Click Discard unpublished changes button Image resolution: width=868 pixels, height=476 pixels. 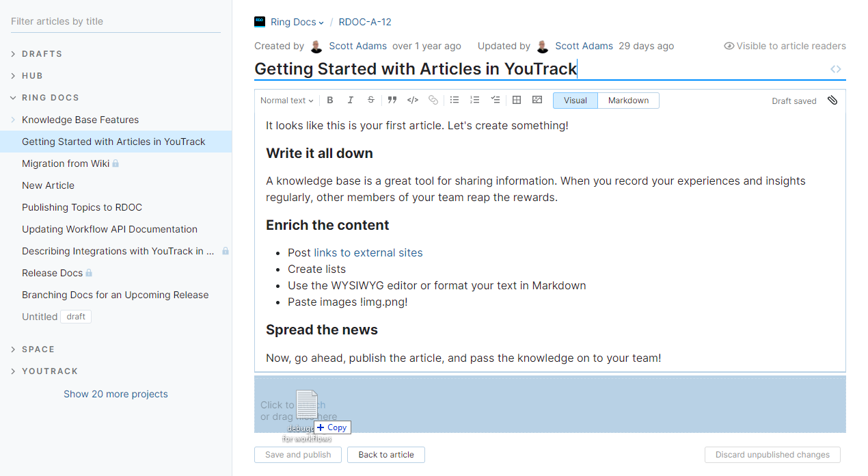click(772, 455)
